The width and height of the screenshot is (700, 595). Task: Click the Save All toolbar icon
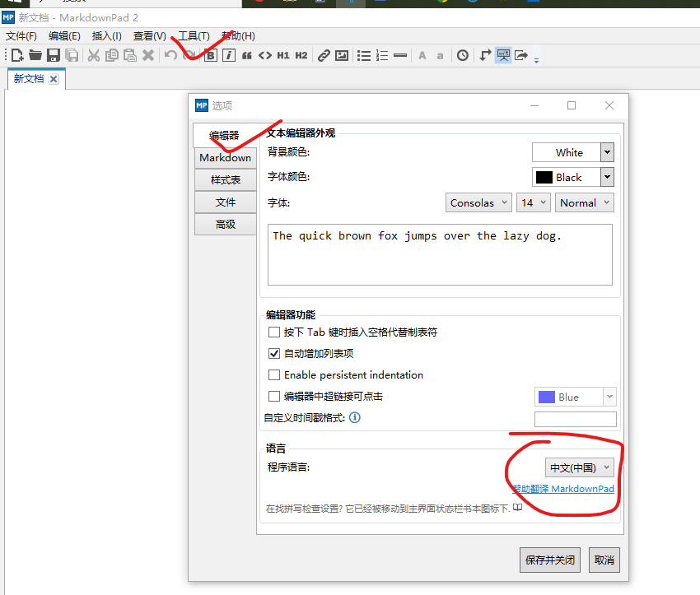pos(72,55)
